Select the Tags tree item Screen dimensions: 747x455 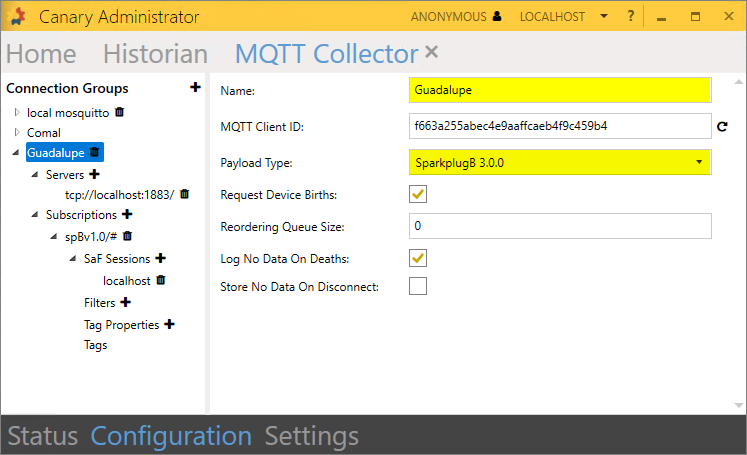[96, 345]
